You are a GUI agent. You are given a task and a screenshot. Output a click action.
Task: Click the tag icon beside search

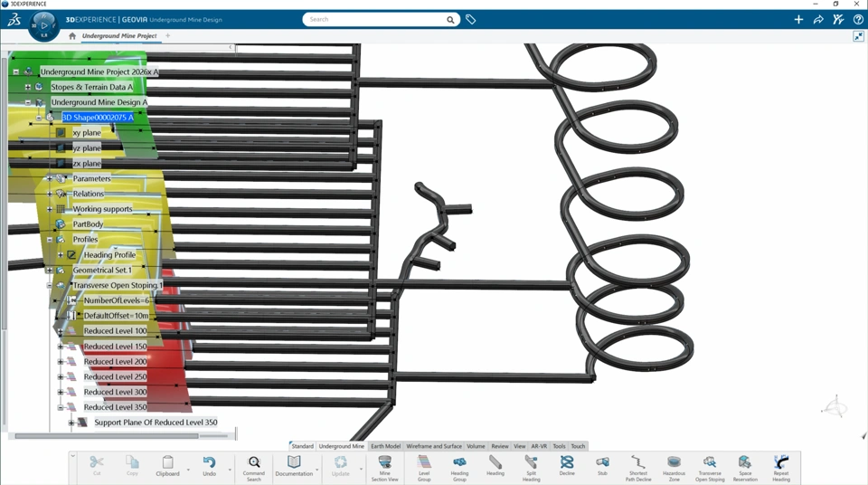(470, 19)
